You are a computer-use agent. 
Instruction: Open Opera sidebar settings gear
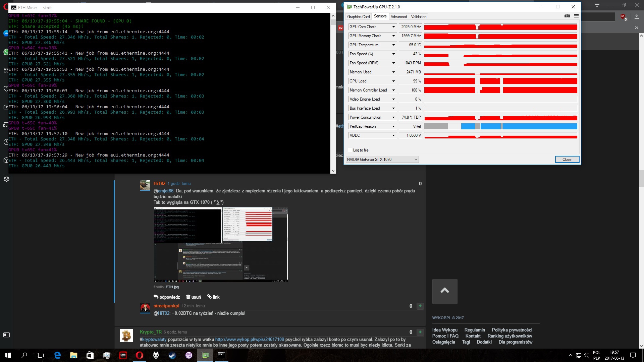[x=6, y=179]
